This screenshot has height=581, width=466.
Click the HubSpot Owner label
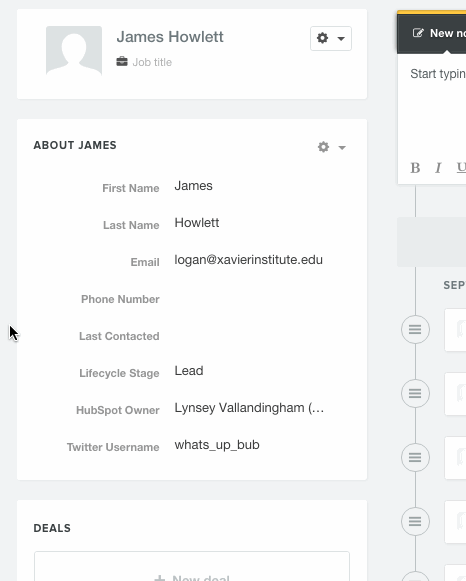coord(118,410)
